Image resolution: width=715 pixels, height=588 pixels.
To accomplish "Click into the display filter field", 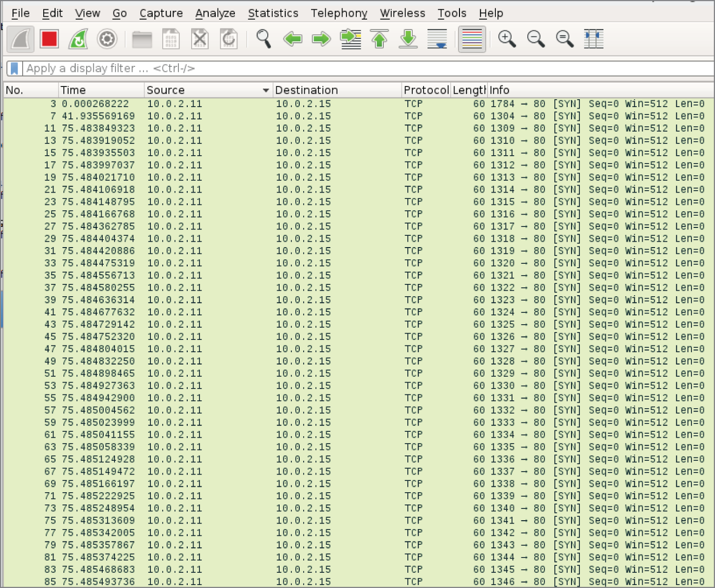I will [x=369, y=68].
